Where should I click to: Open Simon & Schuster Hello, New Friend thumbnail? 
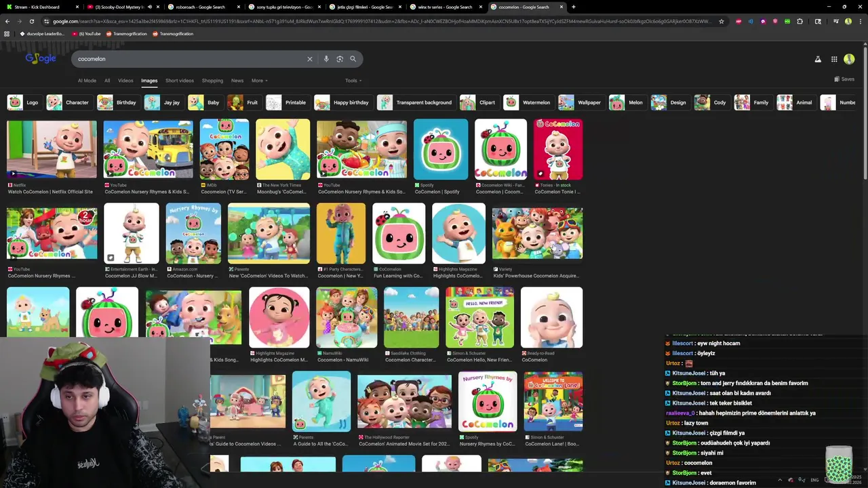[x=479, y=317]
